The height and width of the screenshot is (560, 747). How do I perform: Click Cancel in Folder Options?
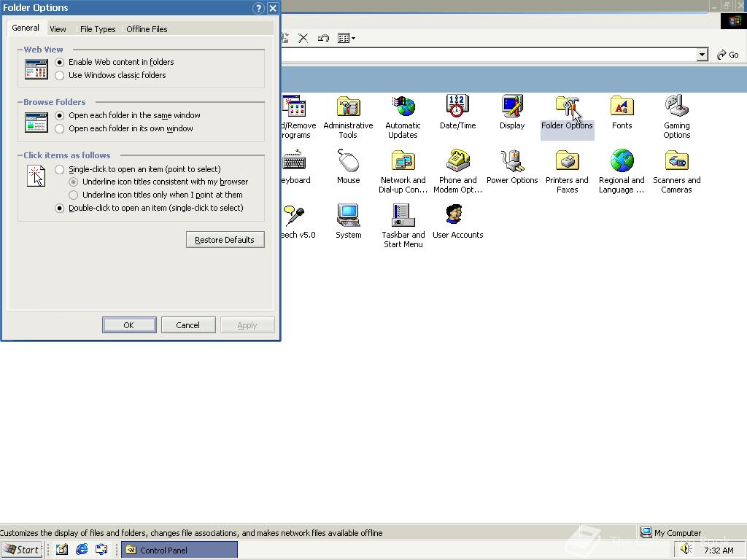188,325
